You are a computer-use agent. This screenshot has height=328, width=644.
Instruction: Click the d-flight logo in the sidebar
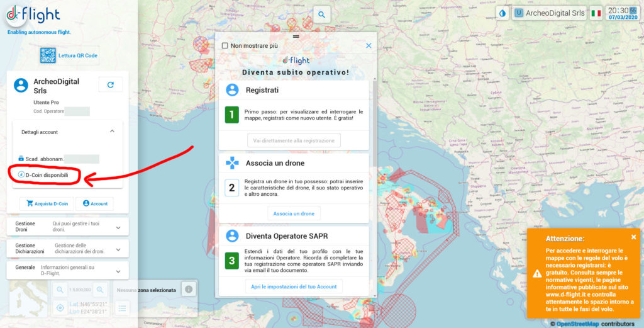(x=33, y=16)
